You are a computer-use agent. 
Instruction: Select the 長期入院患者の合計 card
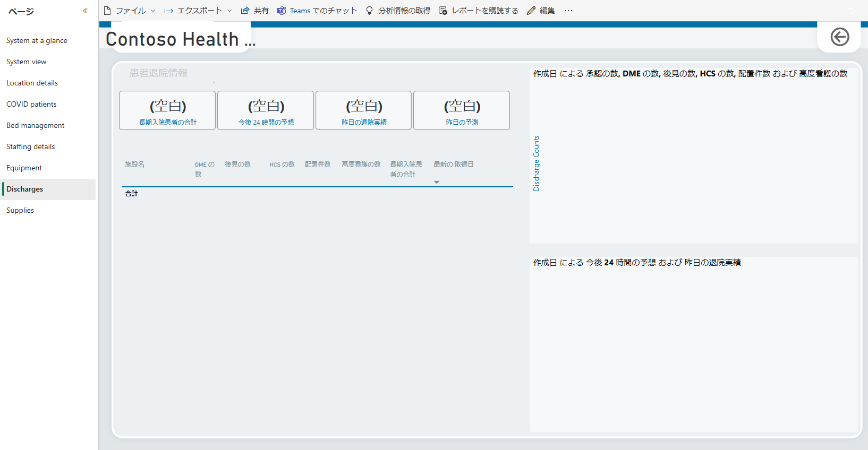167,110
